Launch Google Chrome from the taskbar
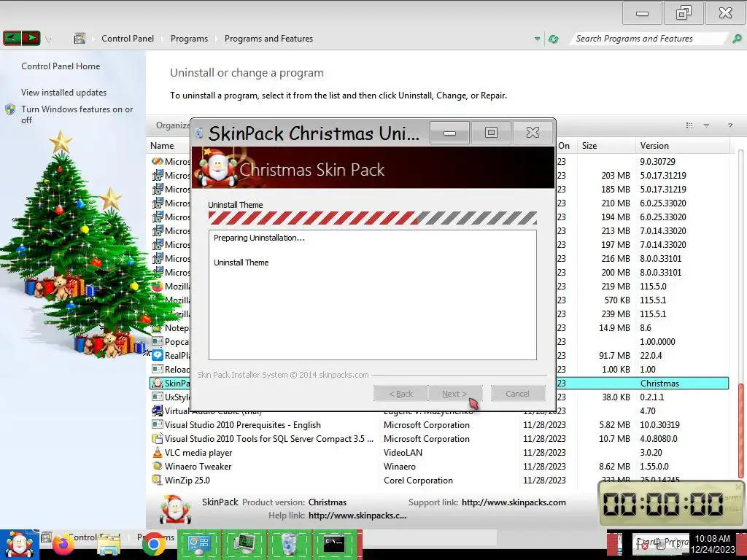Screen dimensions: 747x560 pos(153,545)
